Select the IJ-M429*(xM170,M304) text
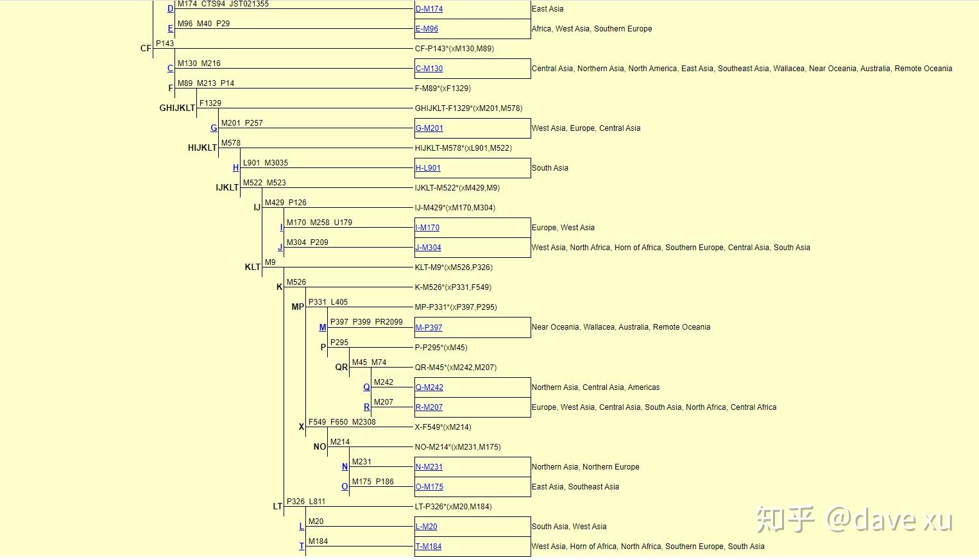 click(455, 208)
